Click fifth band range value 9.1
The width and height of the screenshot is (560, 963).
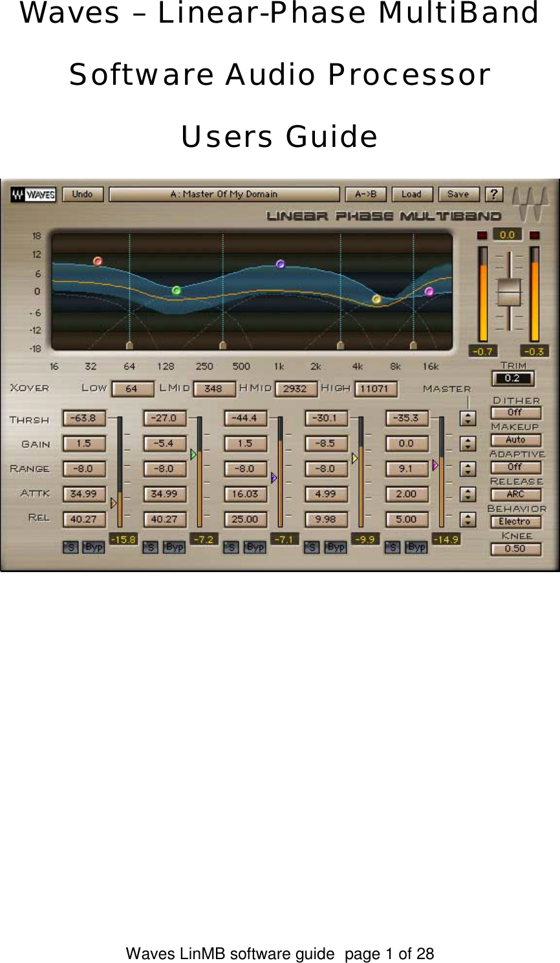click(407, 469)
